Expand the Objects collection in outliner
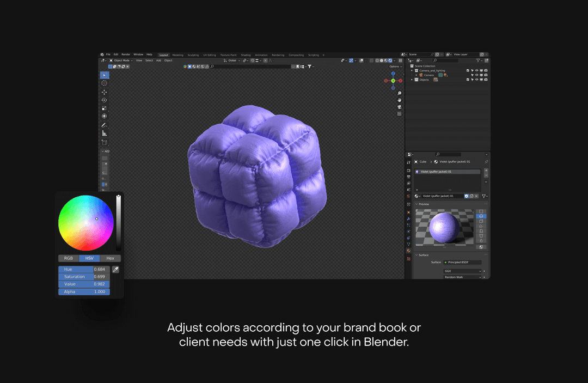Screen dimensions: 588x383 (x=412, y=80)
